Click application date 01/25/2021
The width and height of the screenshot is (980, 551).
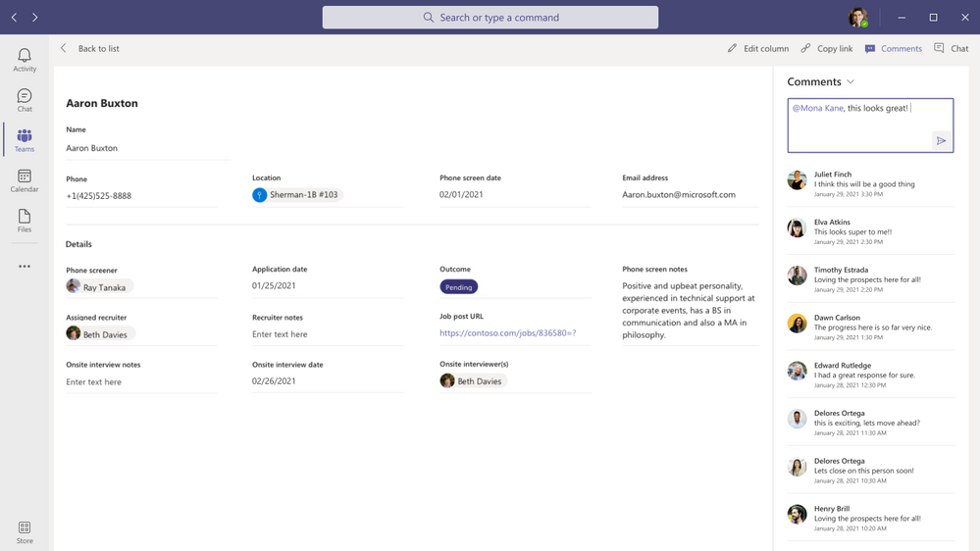(274, 285)
